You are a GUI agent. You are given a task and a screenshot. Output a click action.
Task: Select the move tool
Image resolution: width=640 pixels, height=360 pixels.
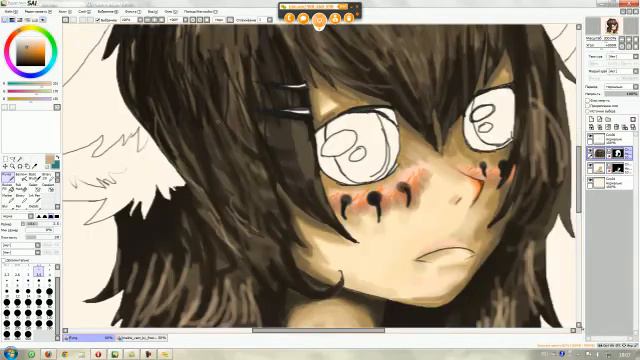tap(5, 166)
